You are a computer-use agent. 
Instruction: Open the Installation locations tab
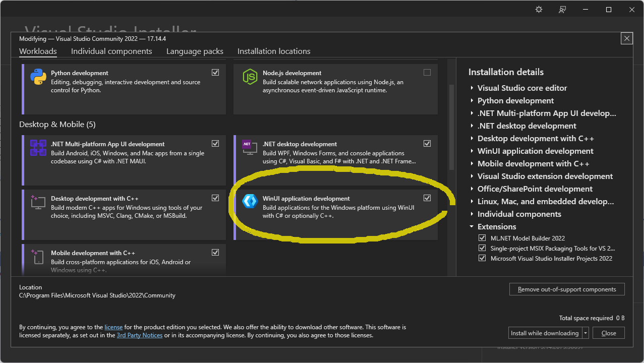[274, 51]
